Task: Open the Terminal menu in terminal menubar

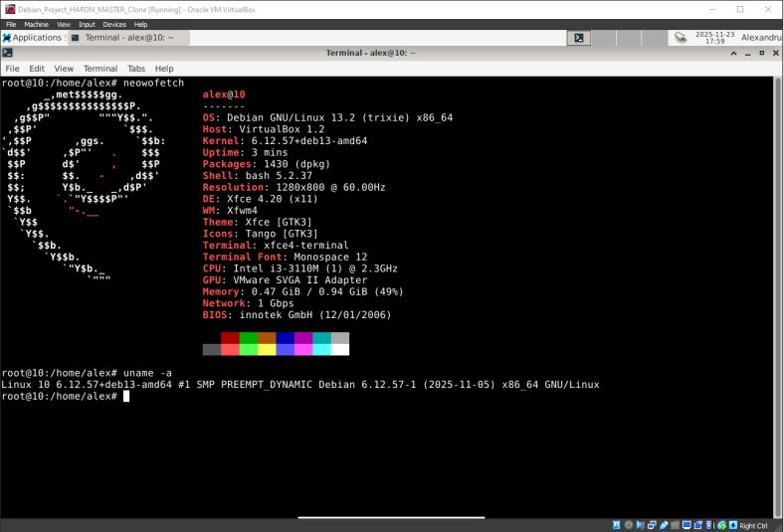Action: (100, 69)
